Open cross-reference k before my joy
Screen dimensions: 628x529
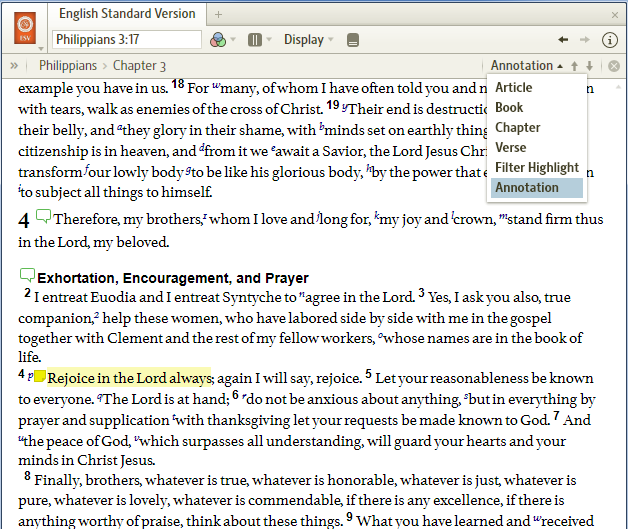(x=376, y=216)
